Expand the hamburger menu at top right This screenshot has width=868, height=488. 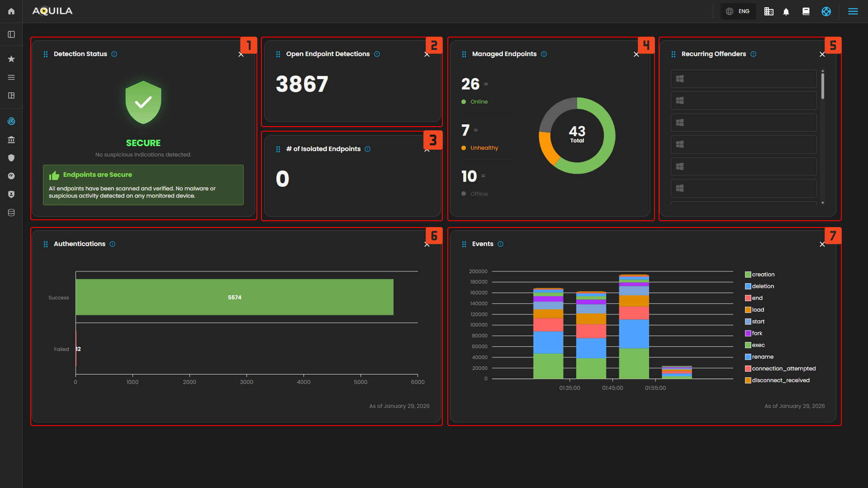point(853,12)
